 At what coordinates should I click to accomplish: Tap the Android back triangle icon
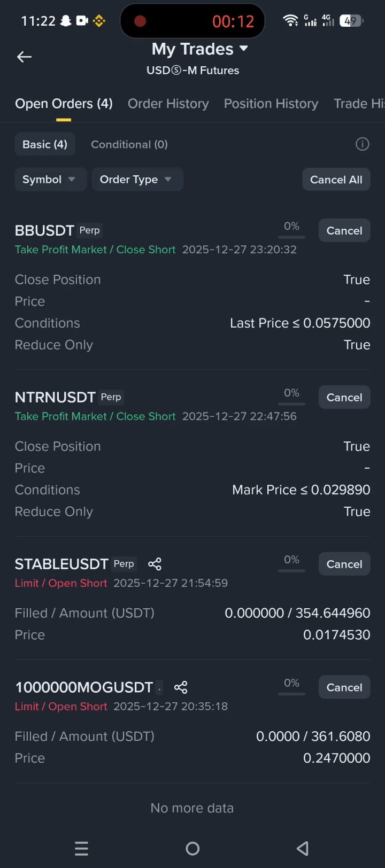(x=303, y=848)
